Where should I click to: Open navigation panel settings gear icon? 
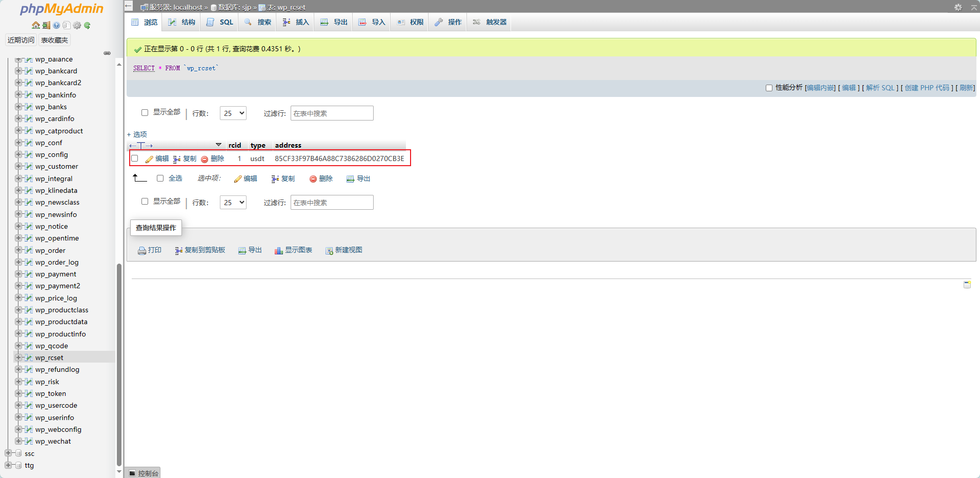tap(77, 25)
